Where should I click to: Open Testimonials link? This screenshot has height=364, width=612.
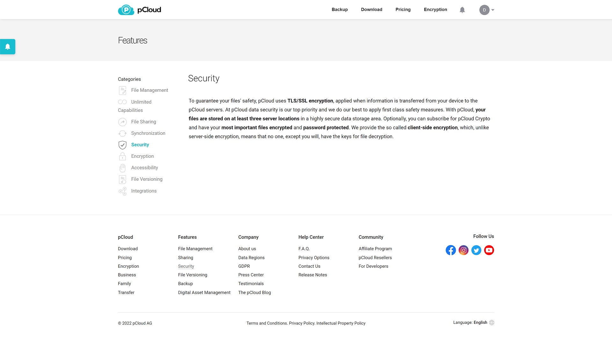coord(251,284)
